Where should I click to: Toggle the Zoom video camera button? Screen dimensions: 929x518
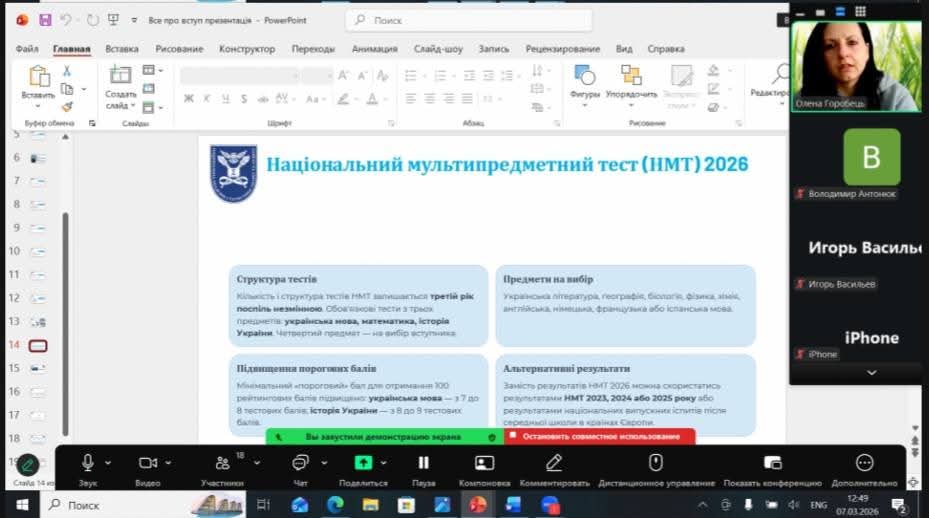148,463
